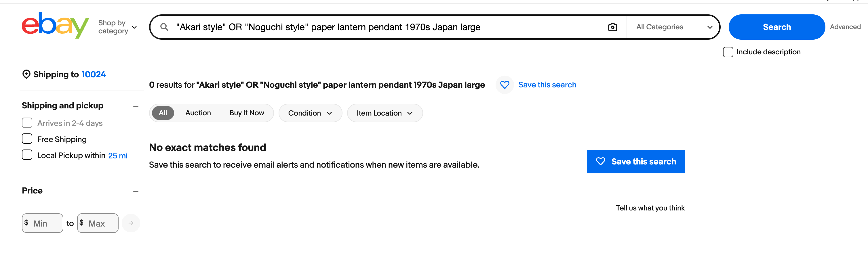This screenshot has width=868, height=253.
Task: Enable the Include description checkbox
Action: (x=728, y=52)
